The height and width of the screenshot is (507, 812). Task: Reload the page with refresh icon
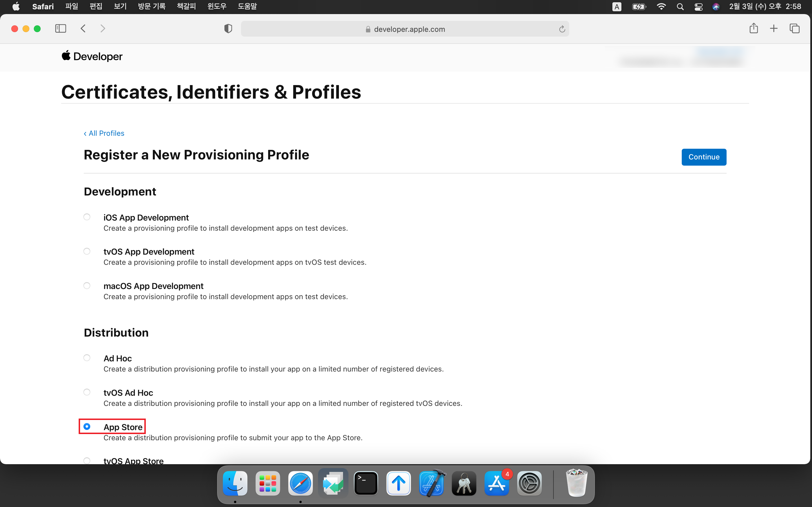tap(562, 29)
